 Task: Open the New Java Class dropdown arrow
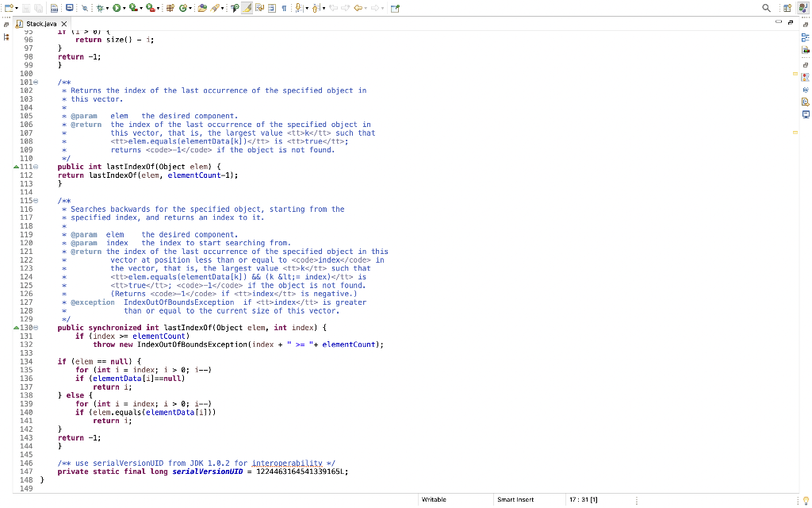(x=190, y=8)
